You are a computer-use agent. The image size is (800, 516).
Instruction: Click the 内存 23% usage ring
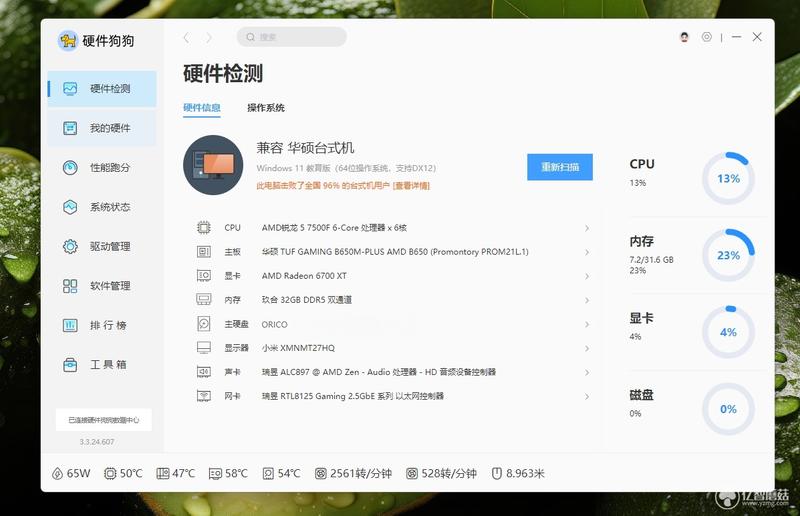(728, 255)
